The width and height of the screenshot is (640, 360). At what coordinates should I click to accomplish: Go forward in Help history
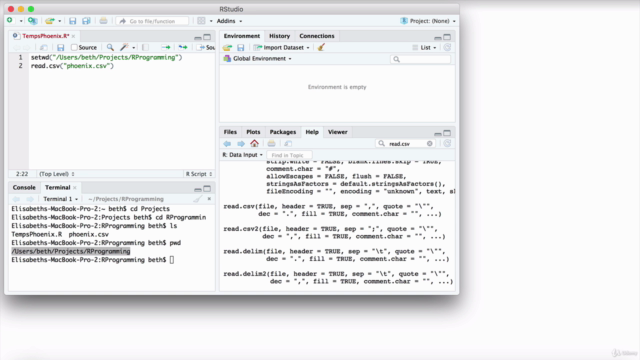click(241, 144)
